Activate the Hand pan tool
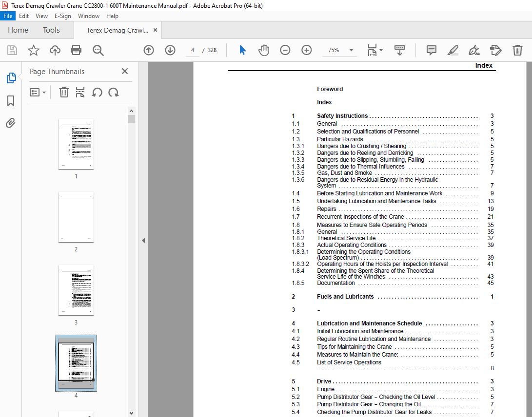Image resolution: width=532 pixels, height=417 pixels. [x=264, y=50]
